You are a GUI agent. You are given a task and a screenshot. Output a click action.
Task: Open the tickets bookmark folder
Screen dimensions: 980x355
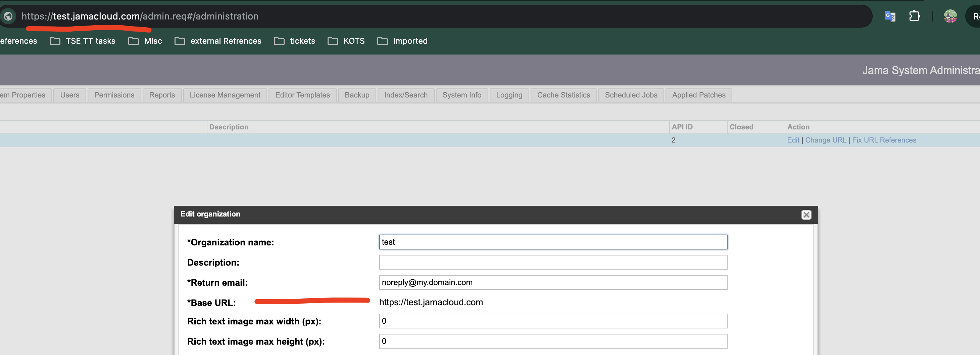[x=294, y=41]
